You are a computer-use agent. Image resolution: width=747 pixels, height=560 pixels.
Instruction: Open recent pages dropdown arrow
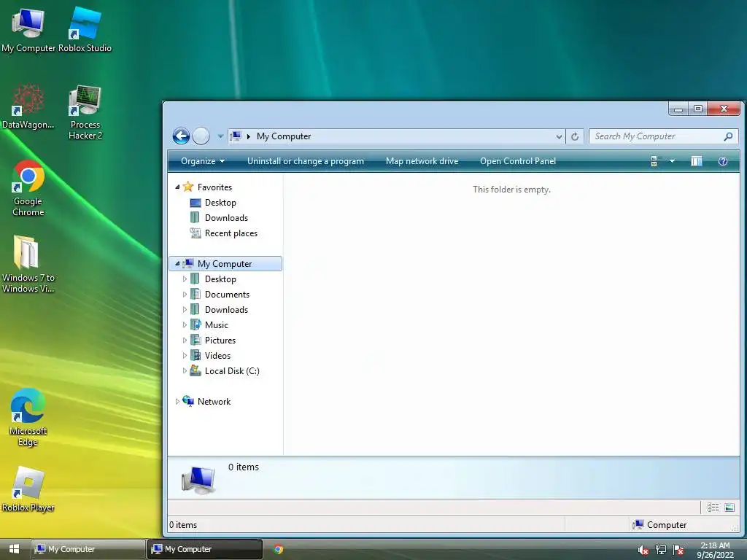pos(220,136)
